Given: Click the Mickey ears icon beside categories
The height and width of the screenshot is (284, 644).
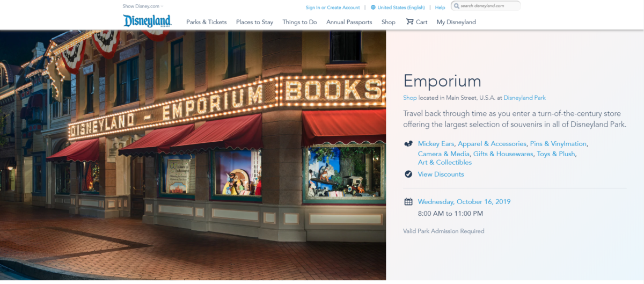Looking at the screenshot, I should point(408,144).
